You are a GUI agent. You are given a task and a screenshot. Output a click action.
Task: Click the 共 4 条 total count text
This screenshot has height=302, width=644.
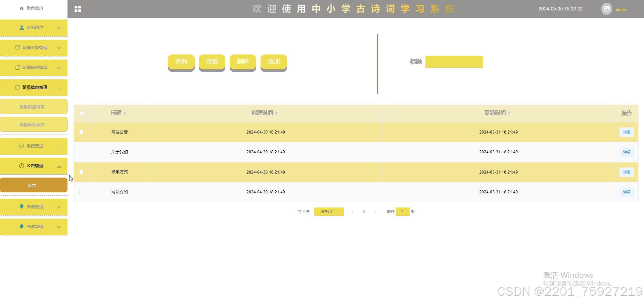304,212
